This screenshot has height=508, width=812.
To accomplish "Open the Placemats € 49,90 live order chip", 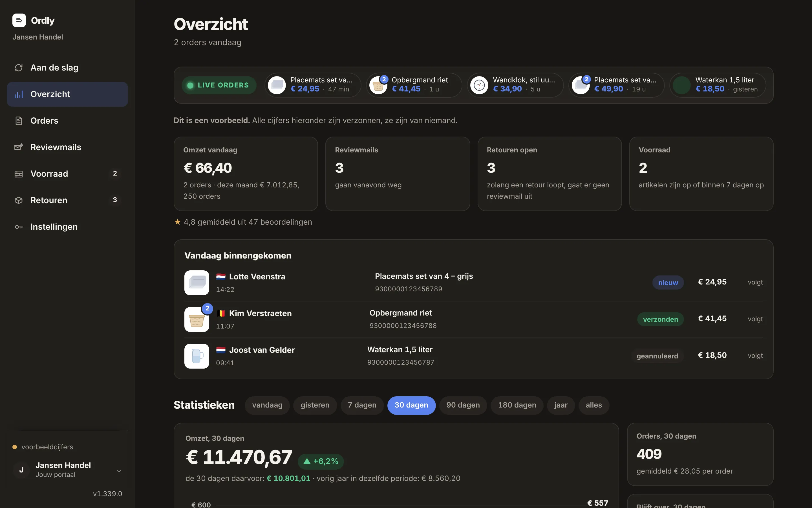I will pyautogui.click(x=617, y=85).
